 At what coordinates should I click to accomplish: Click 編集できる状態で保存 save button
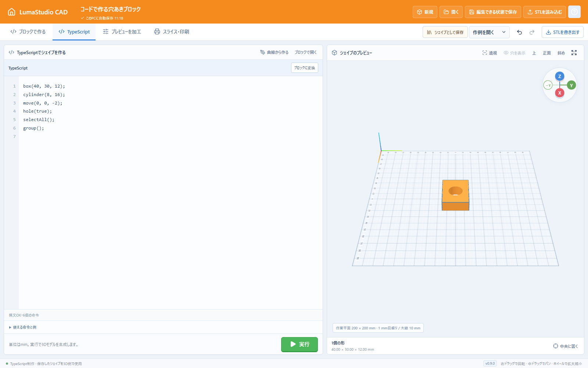click(x=493, y=12)
